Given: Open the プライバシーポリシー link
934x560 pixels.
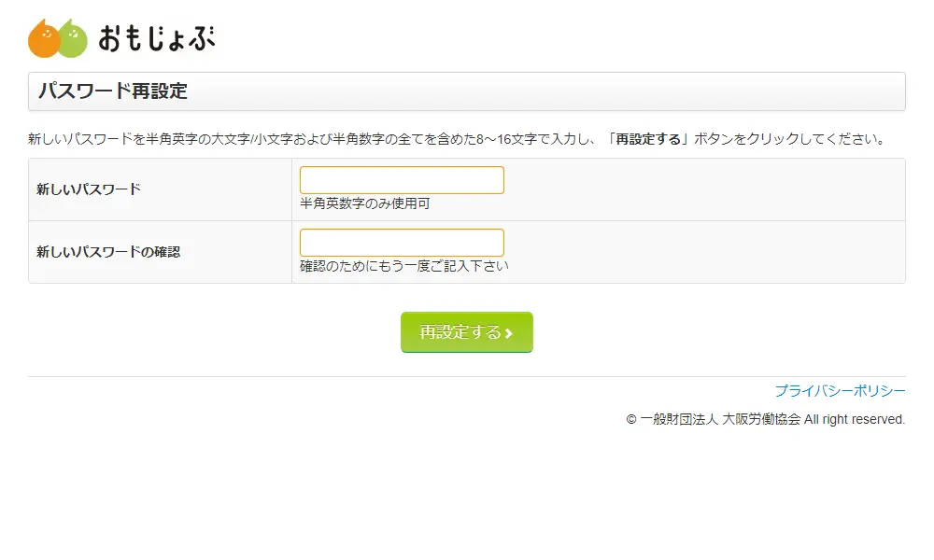Looking at the screenshot, I should (x=840, y=391).
